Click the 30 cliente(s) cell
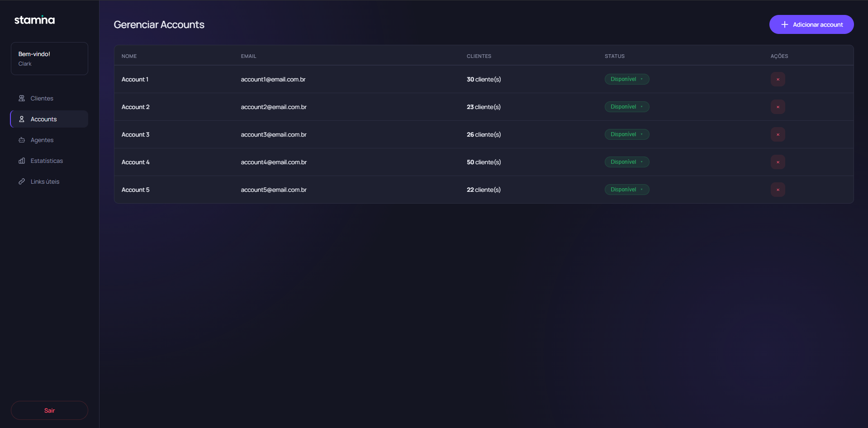 coord(484,79)
